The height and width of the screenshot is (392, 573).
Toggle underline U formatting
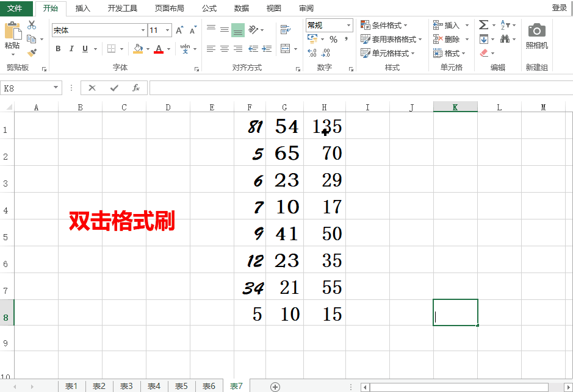tap(85, 49)
